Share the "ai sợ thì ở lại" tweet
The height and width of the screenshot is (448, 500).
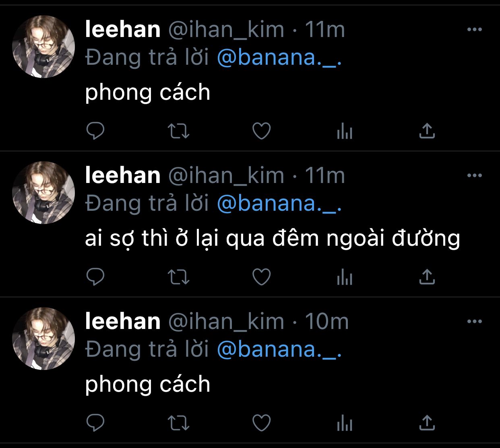point(427,277)
